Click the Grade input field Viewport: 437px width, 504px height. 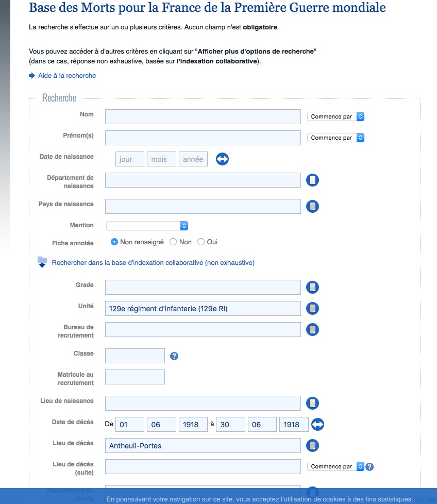203,288
